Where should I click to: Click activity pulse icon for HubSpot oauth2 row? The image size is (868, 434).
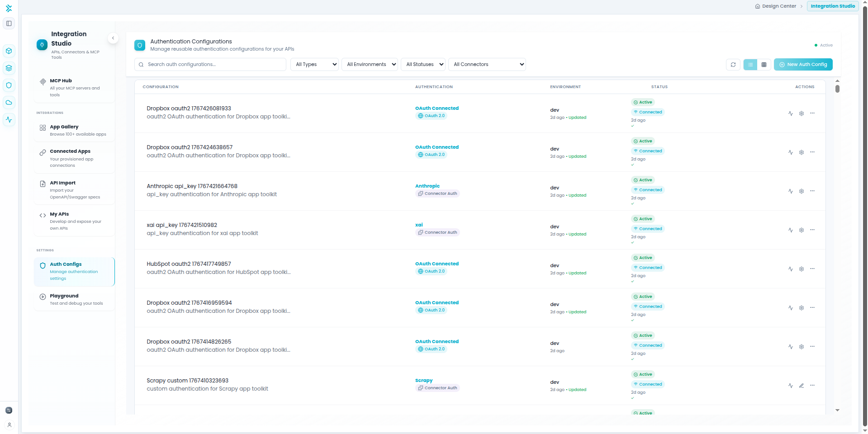point(790,269)
